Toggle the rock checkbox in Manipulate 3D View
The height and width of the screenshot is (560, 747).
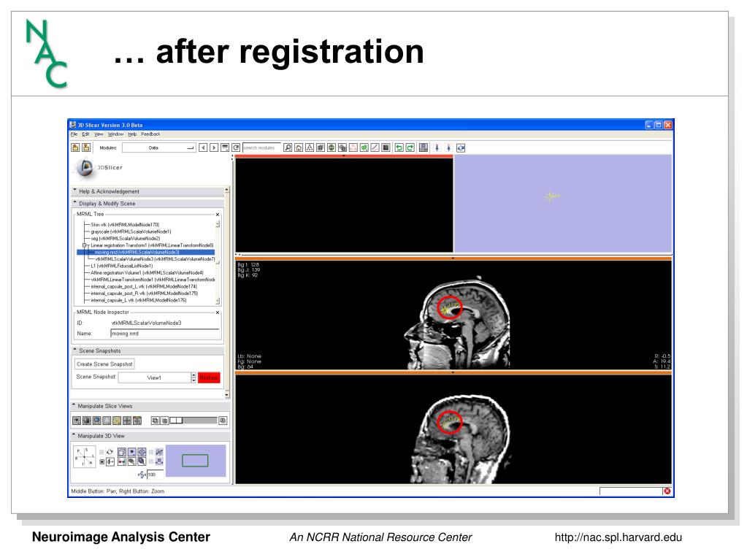102,462
